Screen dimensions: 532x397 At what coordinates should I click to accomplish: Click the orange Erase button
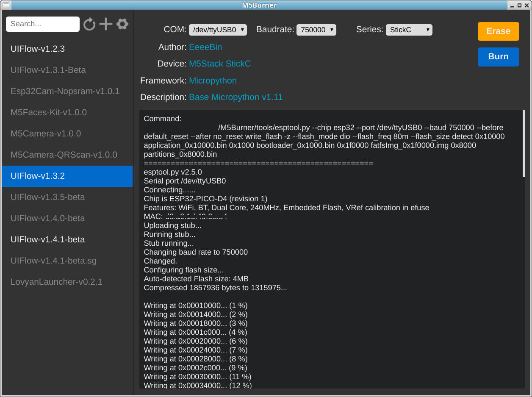(498, 31)
